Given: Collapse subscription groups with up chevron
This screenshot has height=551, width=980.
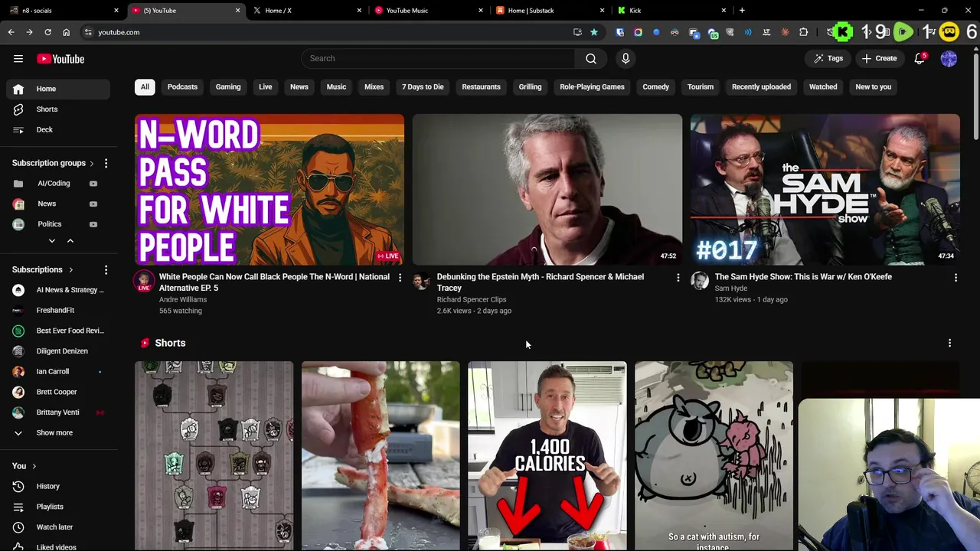Looking at the screenshot, I should pyautogui.click(x=70, y=241).
